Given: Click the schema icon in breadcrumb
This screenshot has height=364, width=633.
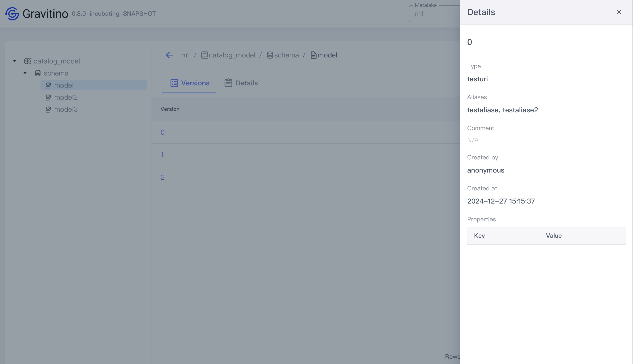Looking at the screenshot, I should click(x=270, y=55).
